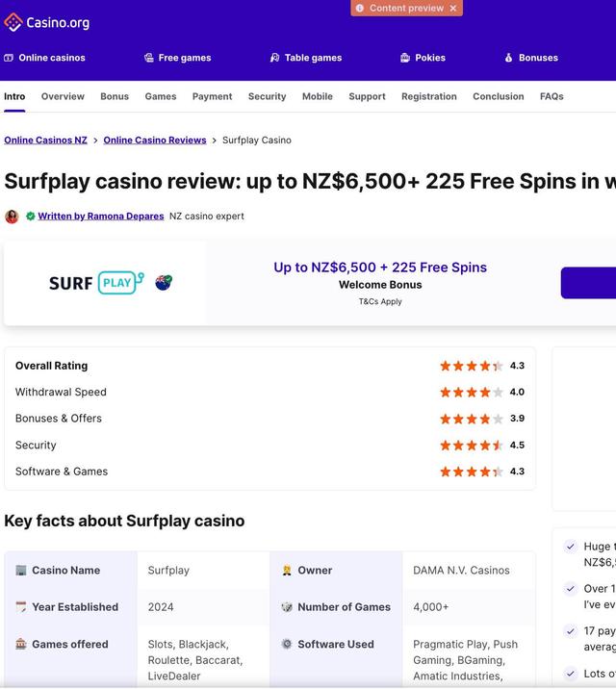
Task: Click the Overall Rating stars
Action: (x=471, y=366)
